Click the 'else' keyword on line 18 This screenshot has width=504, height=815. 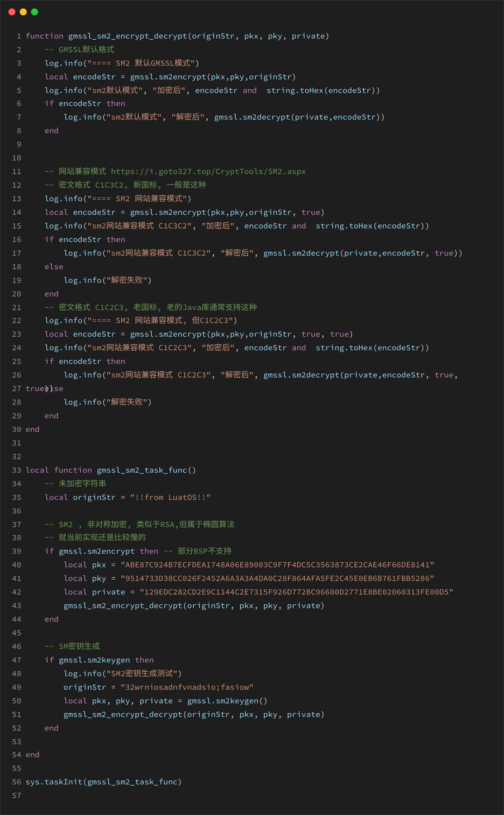coord(54,267)
